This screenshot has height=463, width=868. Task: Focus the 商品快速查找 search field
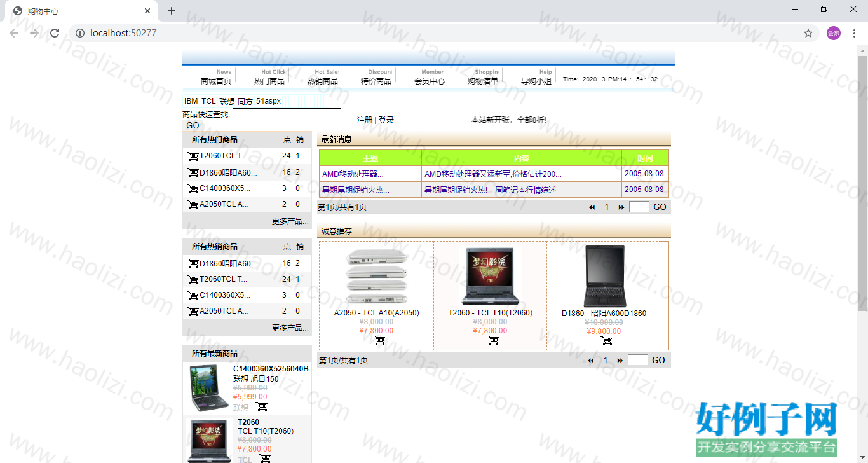tap(287, 114)
